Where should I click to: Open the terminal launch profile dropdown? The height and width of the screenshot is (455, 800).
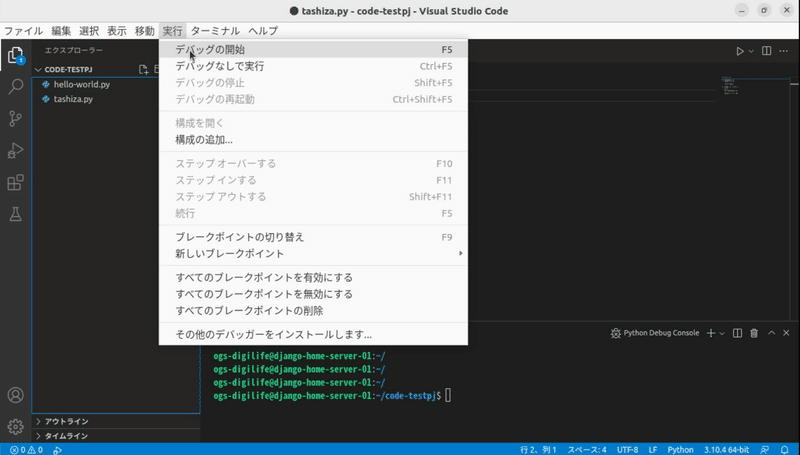[721, 334]
